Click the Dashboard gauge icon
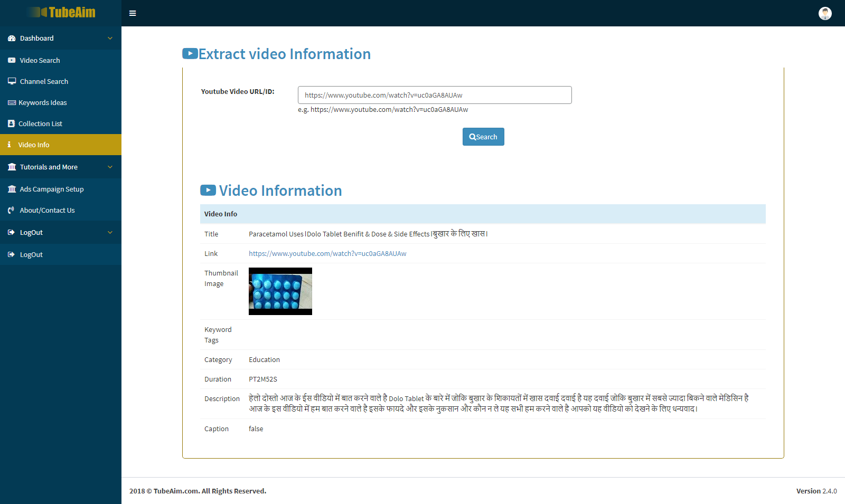Image resolution: width=845 pixels, height=504 pixels. [x=12, y=38]
